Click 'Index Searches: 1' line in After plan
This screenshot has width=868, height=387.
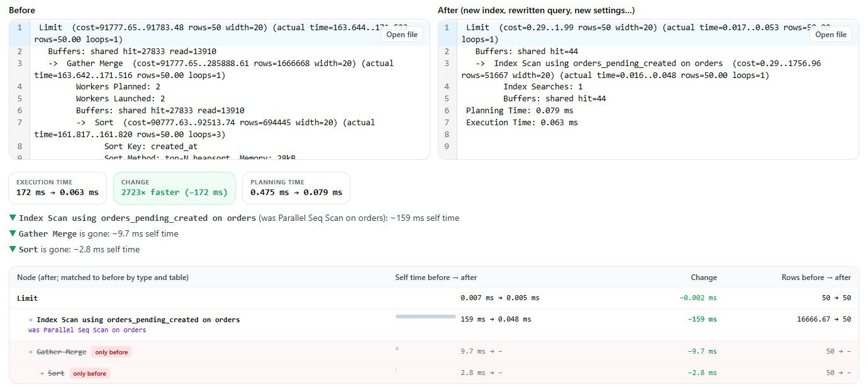click(x=543, y=87)
